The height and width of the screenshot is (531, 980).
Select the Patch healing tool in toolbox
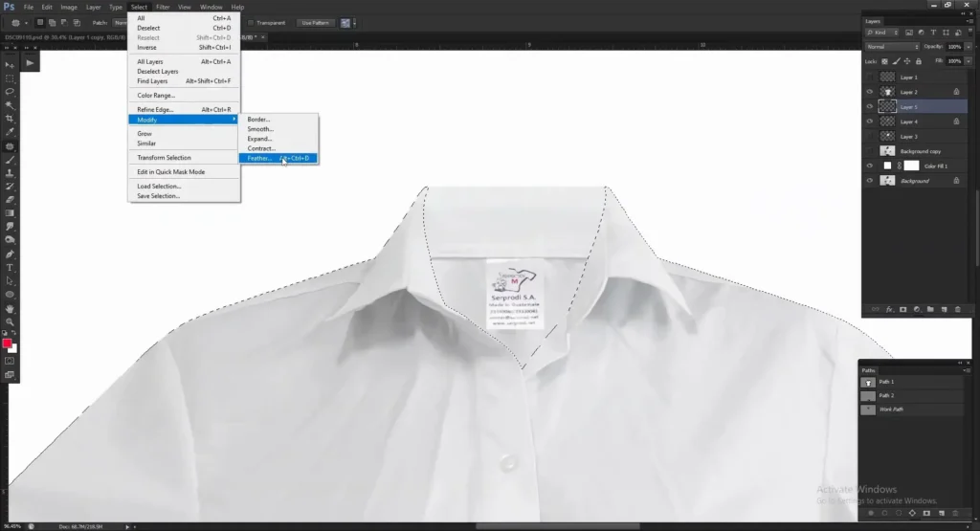10,146
